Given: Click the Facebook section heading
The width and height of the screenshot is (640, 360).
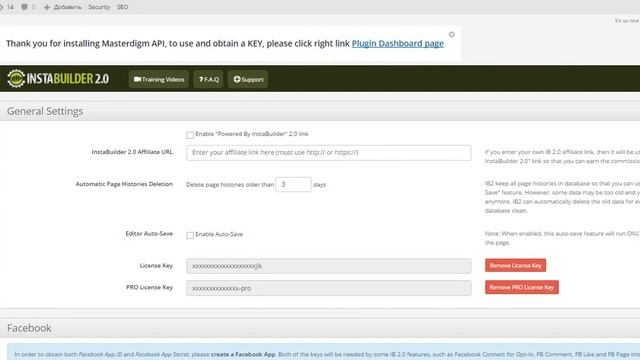Looking at the screenshot, I should coord(29,328).
